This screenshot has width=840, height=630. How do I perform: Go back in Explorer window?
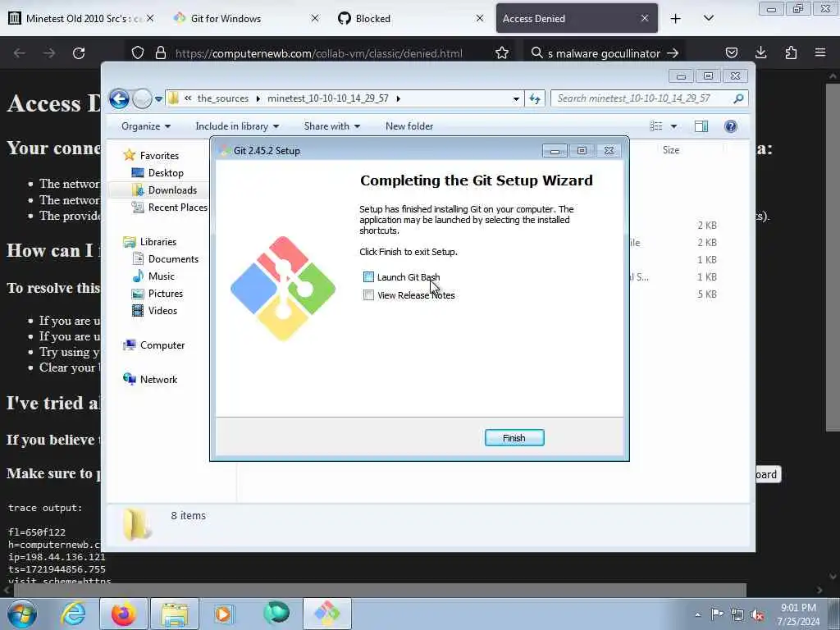coord(119,98)
